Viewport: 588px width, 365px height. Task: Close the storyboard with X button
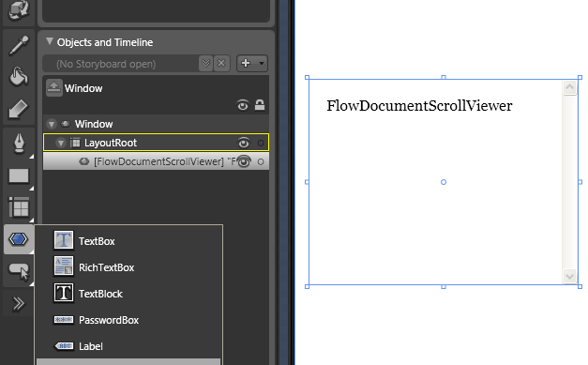221,64
